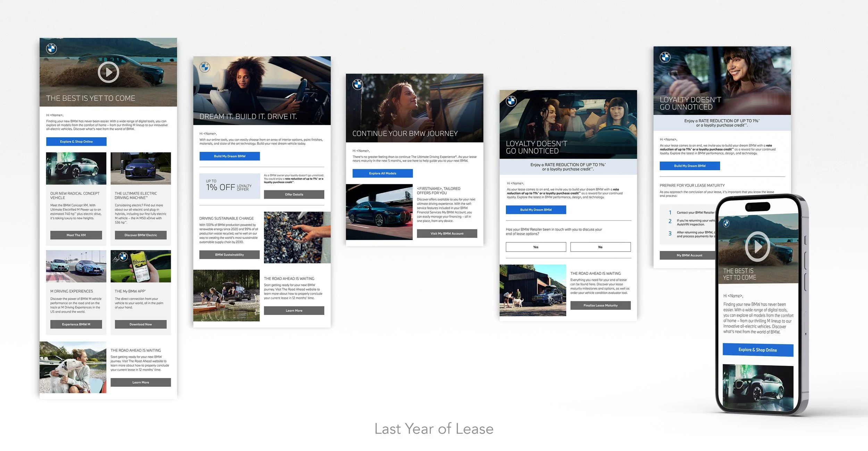
Task: Open Offer Details for loyalty offer
Action: 294,194
